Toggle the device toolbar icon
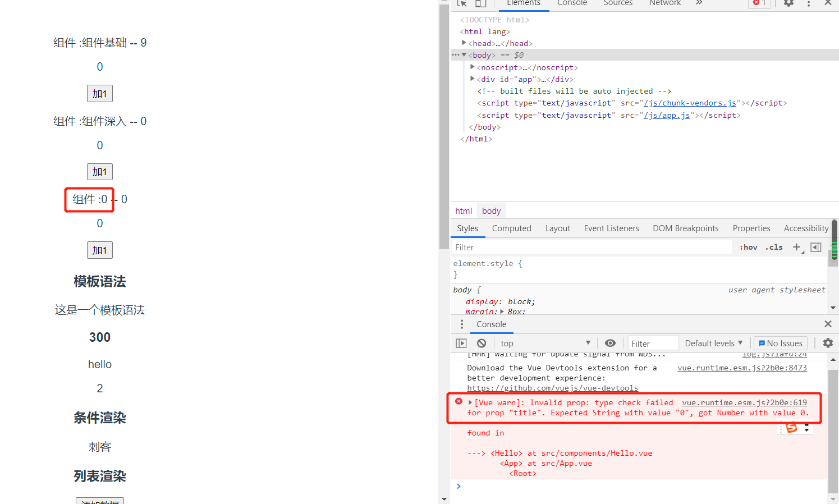Viewport: 839px width, 504px height. [481, 3]
